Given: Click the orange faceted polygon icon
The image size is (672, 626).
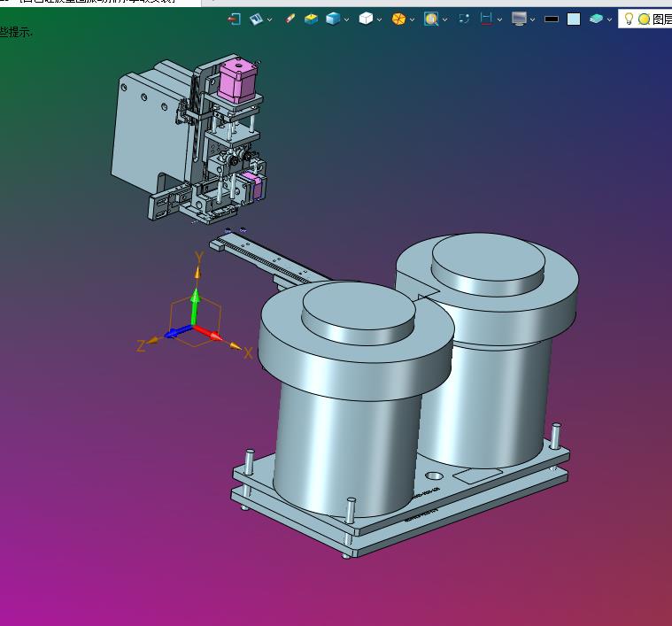Looking at the screenshot, I should coord(398,19).
